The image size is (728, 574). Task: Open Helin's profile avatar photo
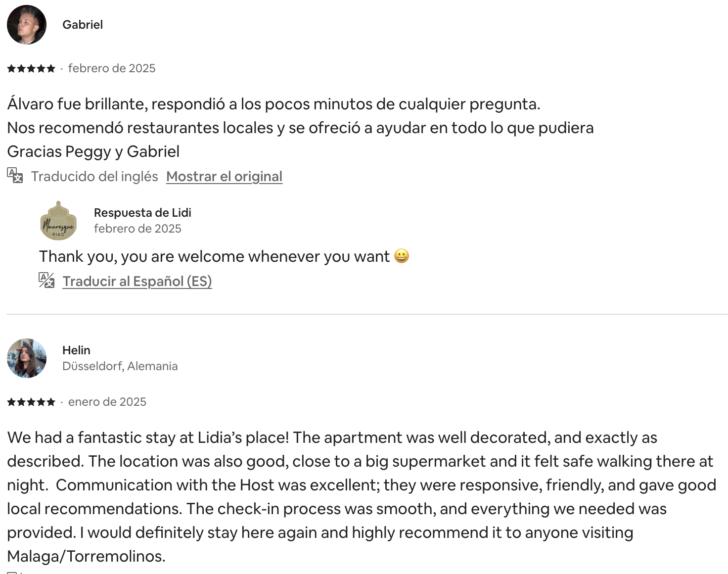click(27, 358)
